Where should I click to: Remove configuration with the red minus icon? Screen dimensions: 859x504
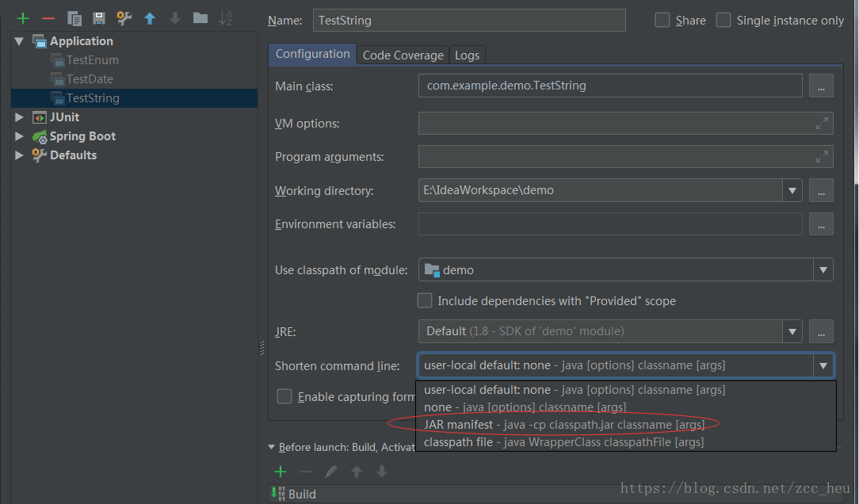click(x=48, y=18)
